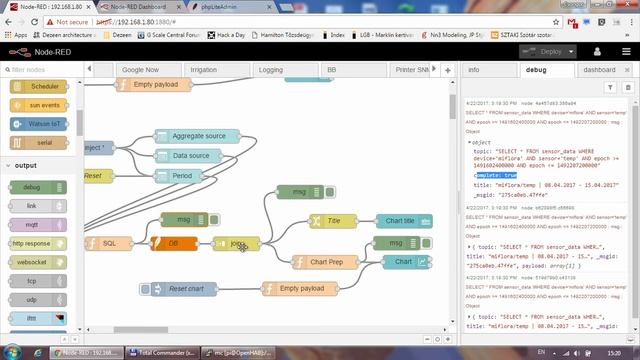This screenshot has height=360, width=640.
Task: Select the Aggregate source node
Action: pos(198,136)
